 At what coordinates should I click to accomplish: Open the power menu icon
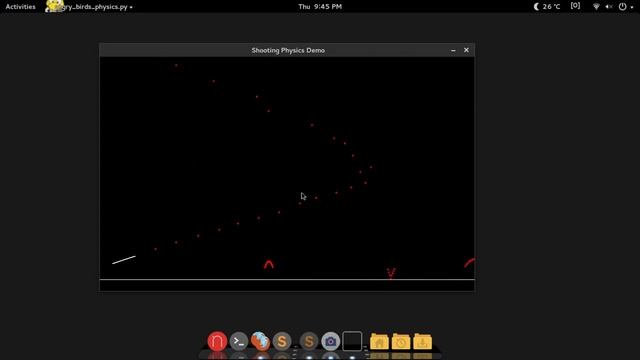coord(622,7)
